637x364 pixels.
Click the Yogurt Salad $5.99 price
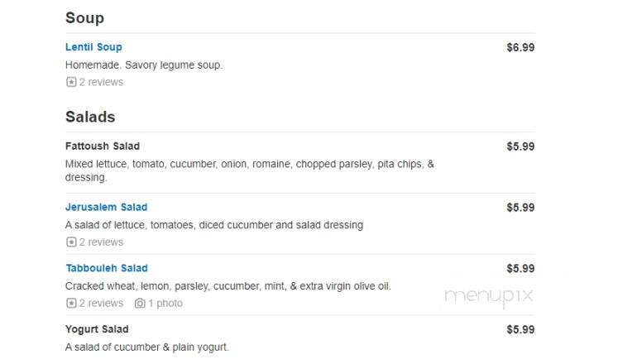pos(520,329)
